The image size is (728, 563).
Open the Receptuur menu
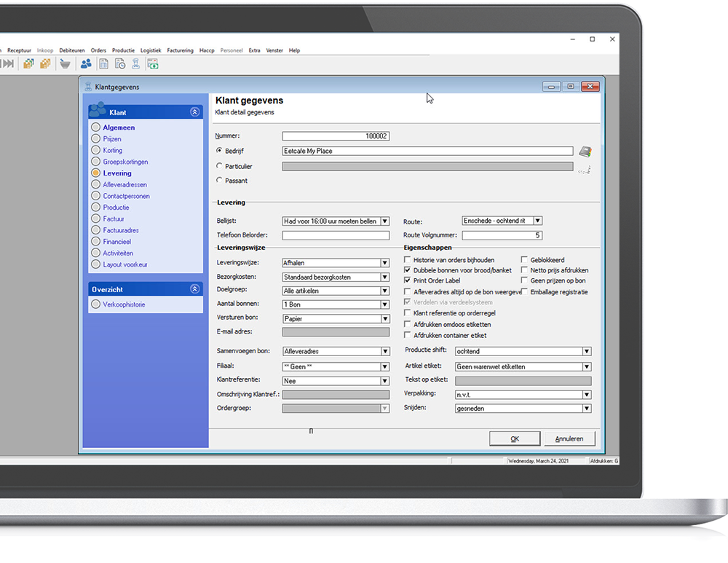point(19,50)
